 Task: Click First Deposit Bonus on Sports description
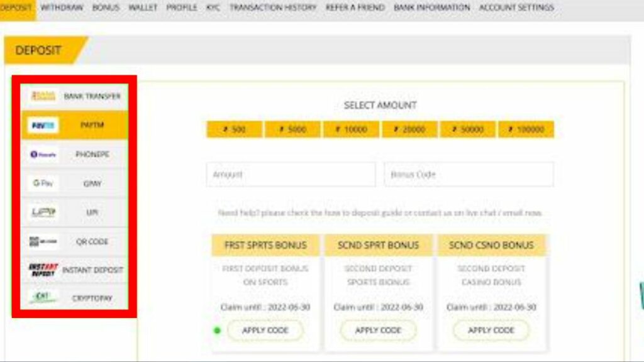pos(265,275)
